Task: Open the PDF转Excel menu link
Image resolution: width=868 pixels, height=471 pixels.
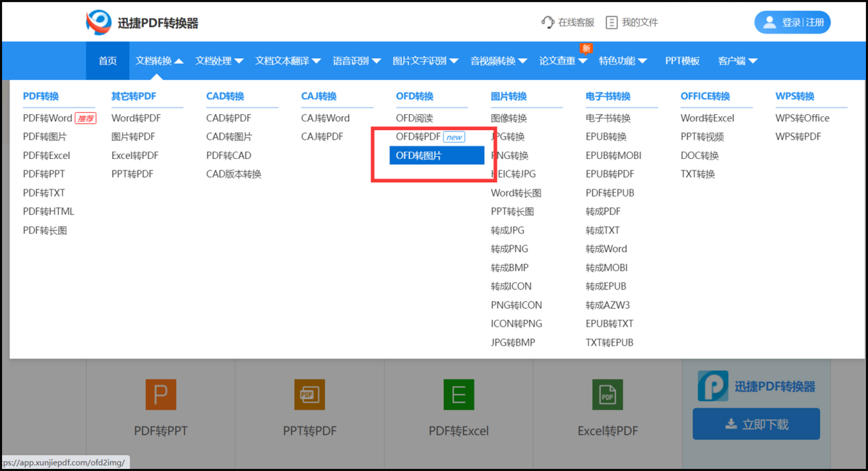Action: coord(47,155)
